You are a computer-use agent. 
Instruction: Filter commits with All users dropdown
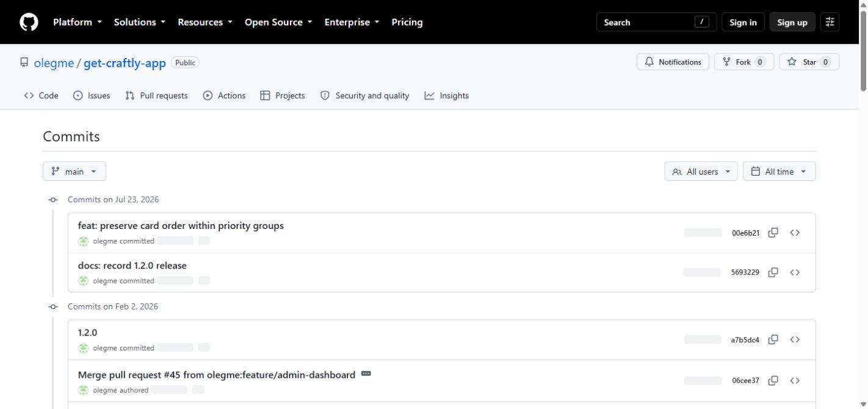(x=701, y=172)
